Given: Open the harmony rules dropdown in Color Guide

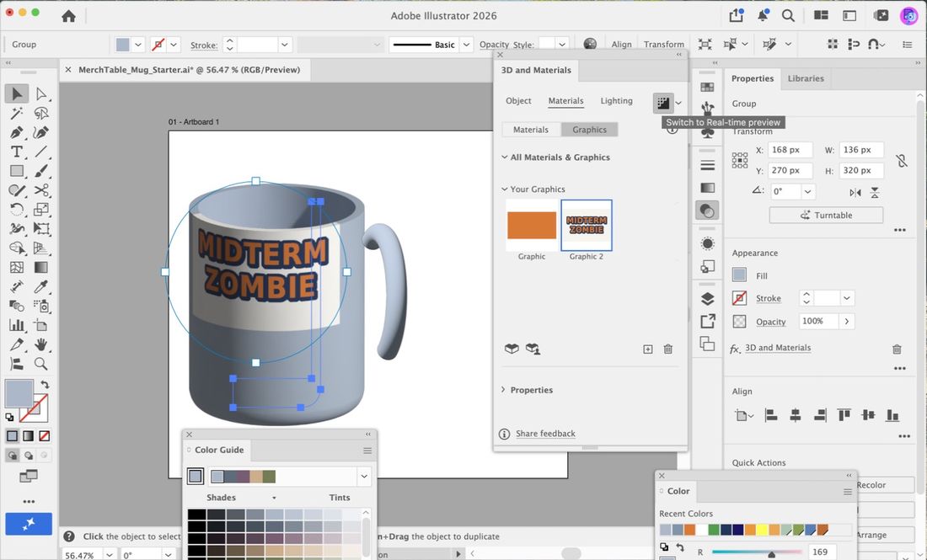Looking at the screenshot, I should point(364,476).
